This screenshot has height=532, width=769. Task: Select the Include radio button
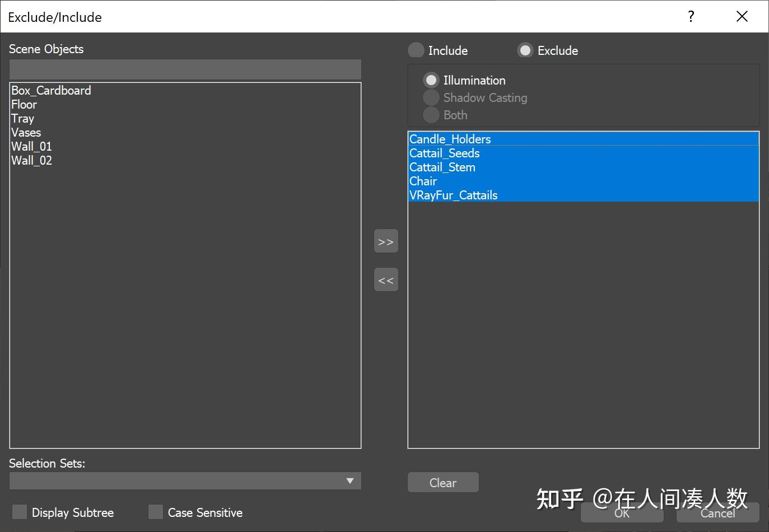coord(416,50)
